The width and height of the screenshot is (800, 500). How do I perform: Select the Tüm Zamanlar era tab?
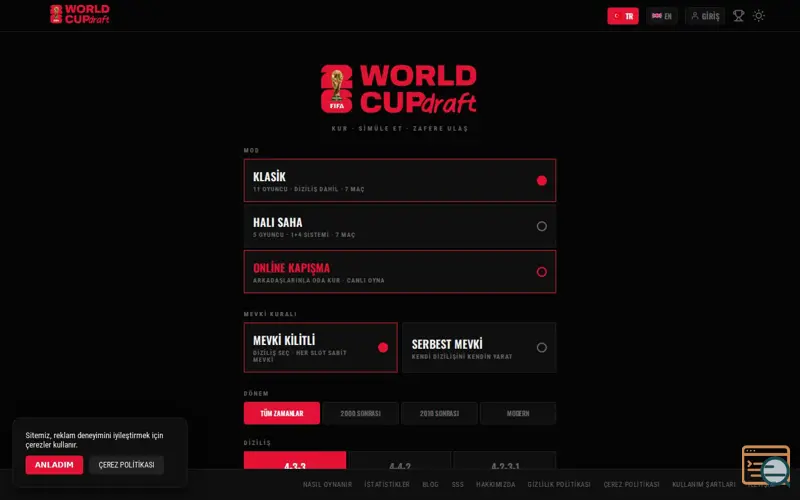click(x=282, y=413)
